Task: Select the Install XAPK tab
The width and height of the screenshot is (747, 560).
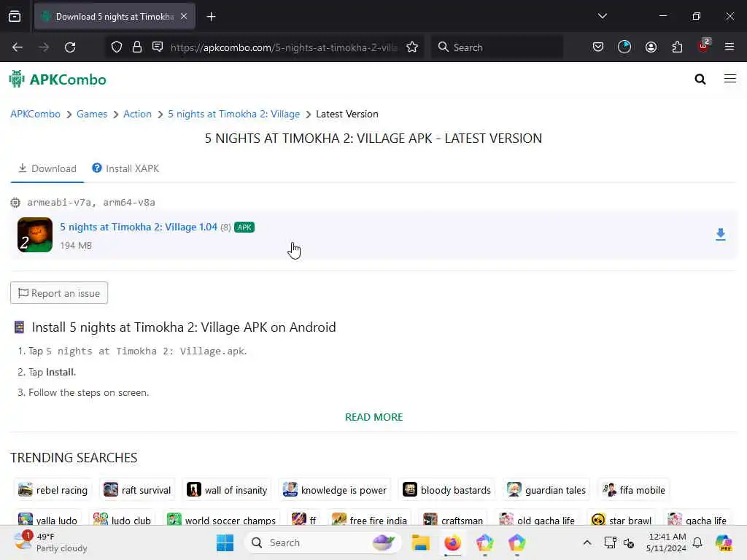Action: pyautogui.click(x=125, y=168)
